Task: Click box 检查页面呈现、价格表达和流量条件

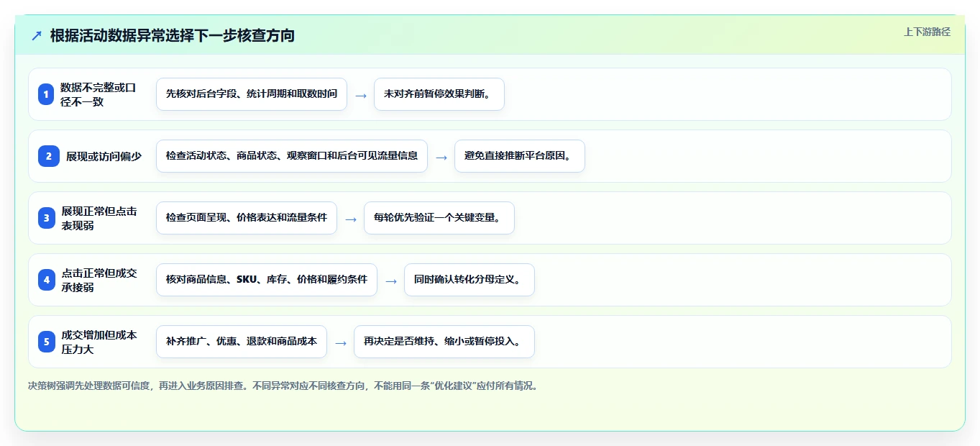Action: coord(247,218)
